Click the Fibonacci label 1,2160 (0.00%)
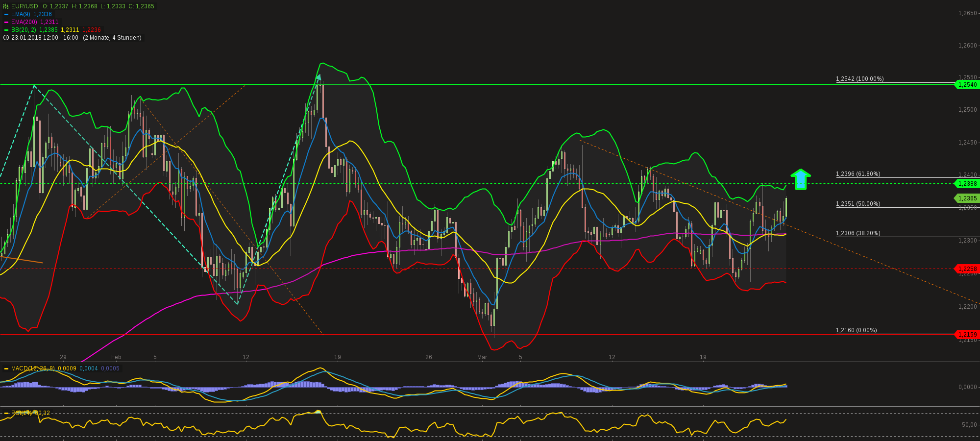This screenshot has width=980, height=441. coord(857,330)
